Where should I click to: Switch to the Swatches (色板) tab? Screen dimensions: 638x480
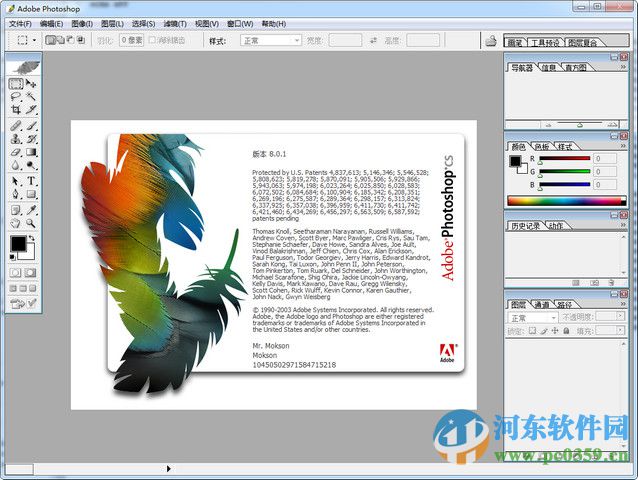[542, 146]
